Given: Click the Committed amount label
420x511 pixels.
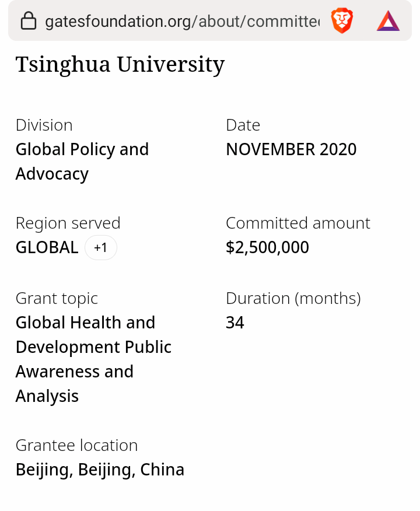Looking at the screenshot, I should pyautogui.click(x=298, y=223).
